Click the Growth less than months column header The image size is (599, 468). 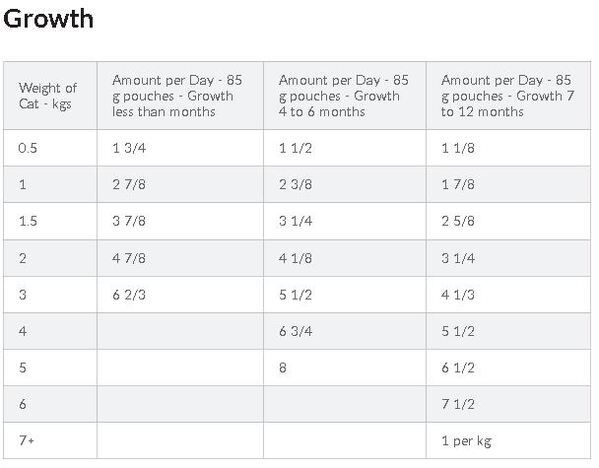180,96
